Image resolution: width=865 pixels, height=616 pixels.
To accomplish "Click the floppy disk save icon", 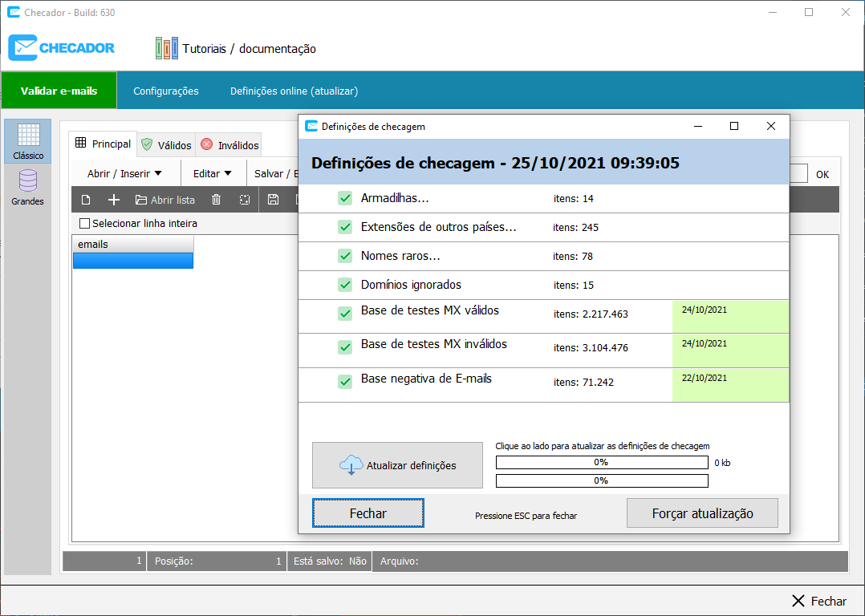I will 273,200.
